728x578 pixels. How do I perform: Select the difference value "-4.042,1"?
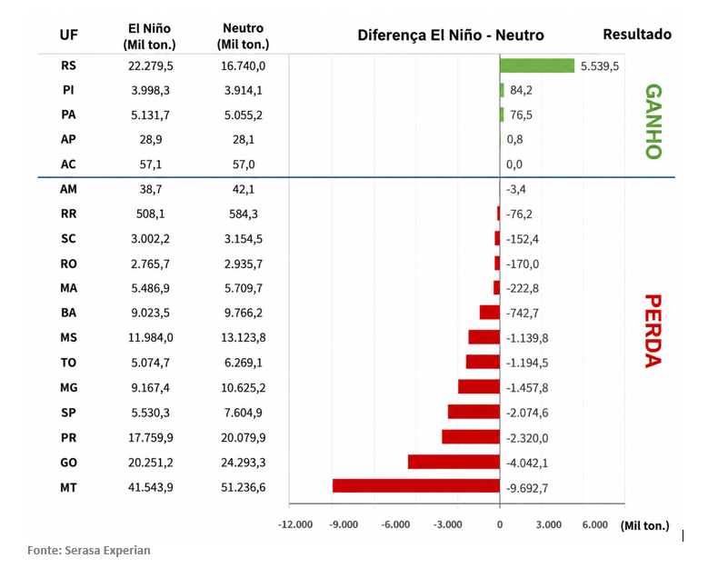coord(527,463)
